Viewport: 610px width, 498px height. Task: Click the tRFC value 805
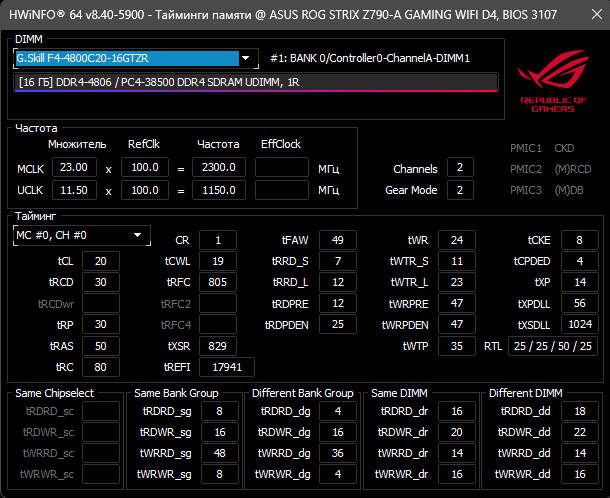218,282
